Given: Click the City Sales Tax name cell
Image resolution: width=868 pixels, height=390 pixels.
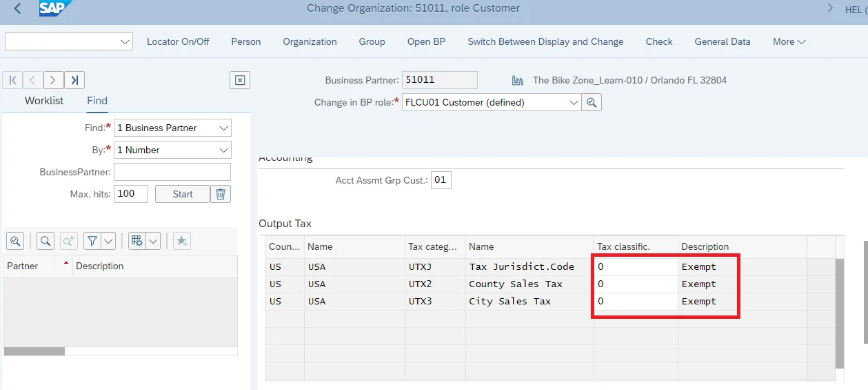Looking at the screenshot, I should [x=529, y=301].
